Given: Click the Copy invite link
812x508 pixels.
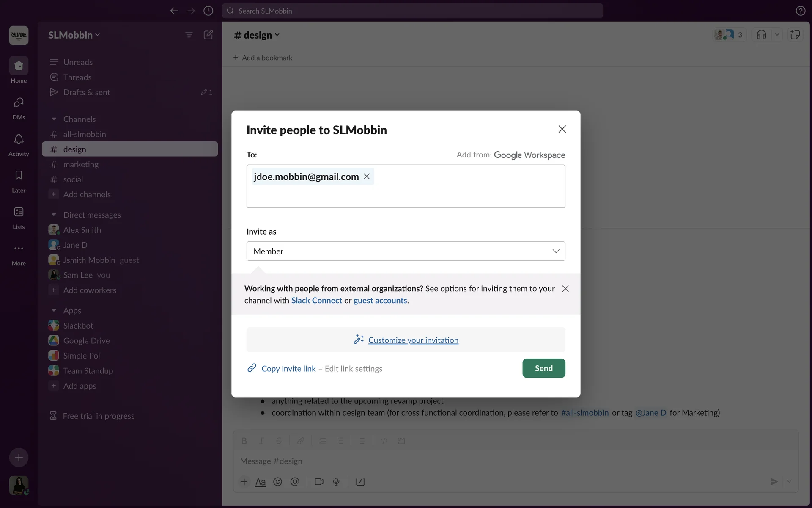Looking at the screenshot, I should (288, 369).
